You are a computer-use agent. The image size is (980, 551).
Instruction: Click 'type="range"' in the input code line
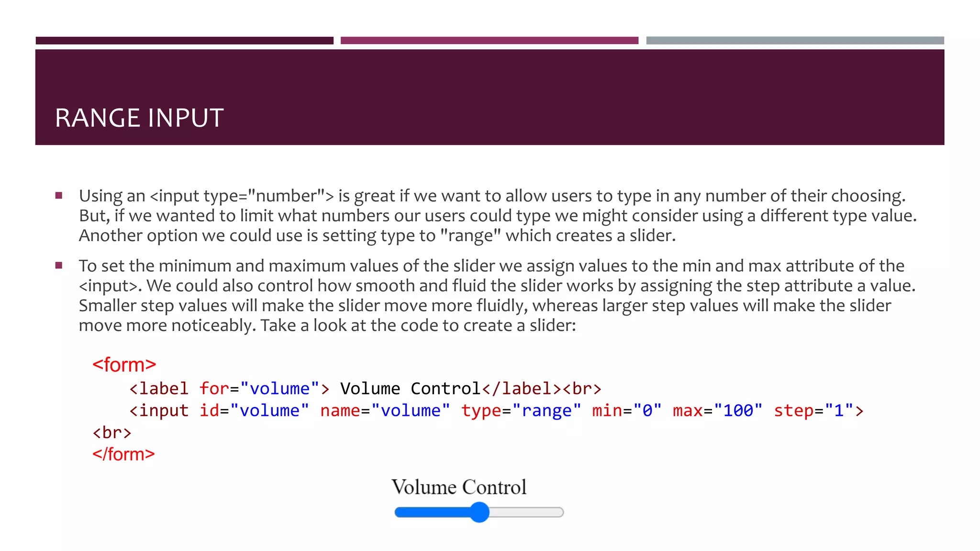pos(521,411)
